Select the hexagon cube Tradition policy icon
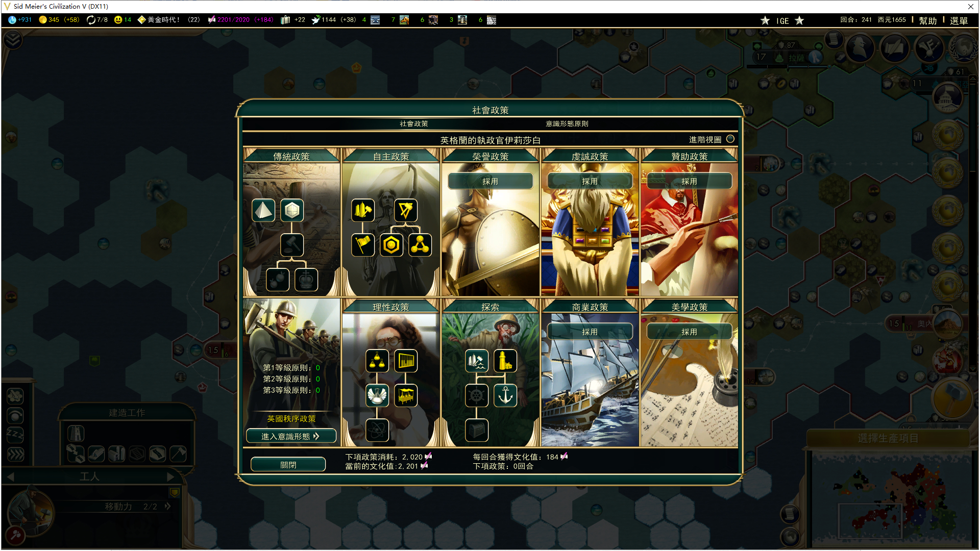Viewport: 980px width, 551px height. 292,210
